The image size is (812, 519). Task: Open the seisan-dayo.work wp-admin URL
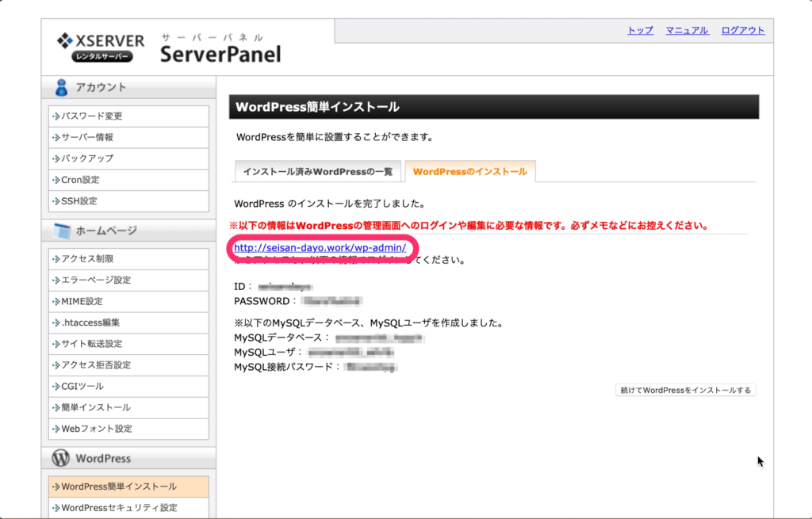click(320, 248)
